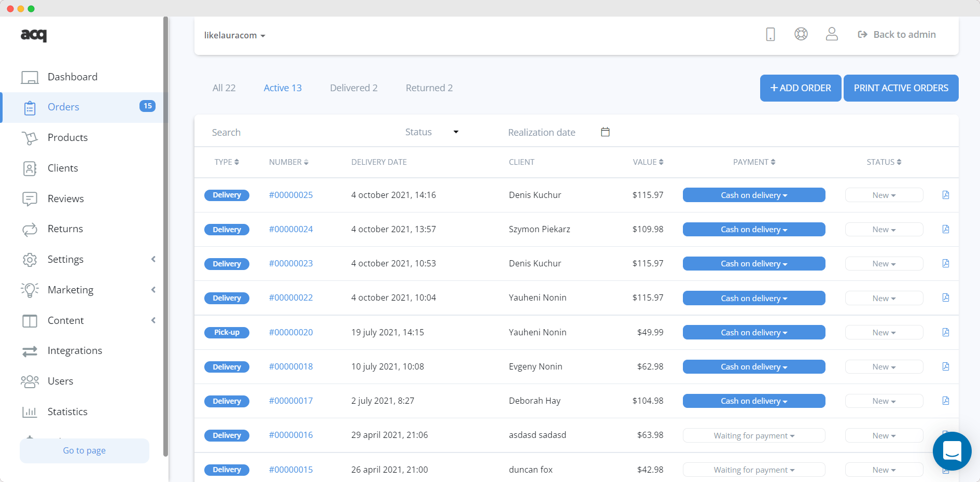
Task: Open order number #00000025 link
Action: tap(291, 195)
